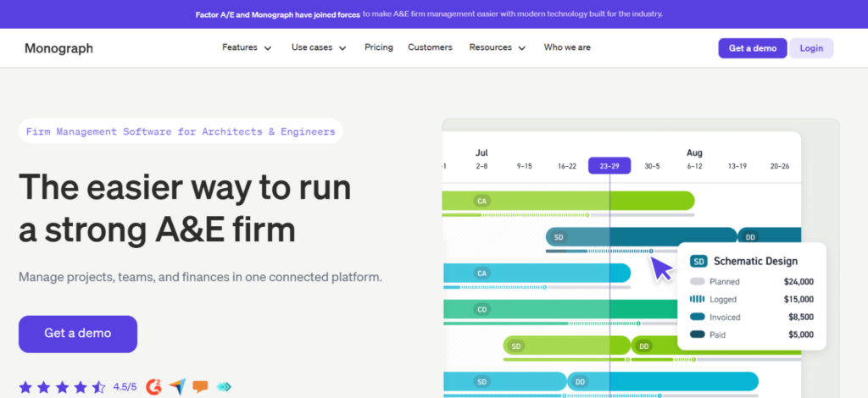Click the $24,000 Planned amount
This screenshot has height=398, width=868.
[x=798, y=282]
